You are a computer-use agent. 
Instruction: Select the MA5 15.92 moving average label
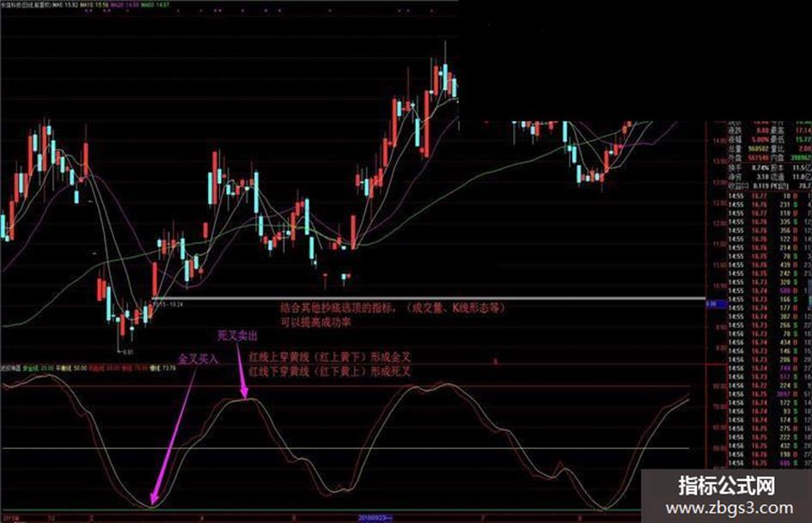pyautogui.click(x=64, y=5)
